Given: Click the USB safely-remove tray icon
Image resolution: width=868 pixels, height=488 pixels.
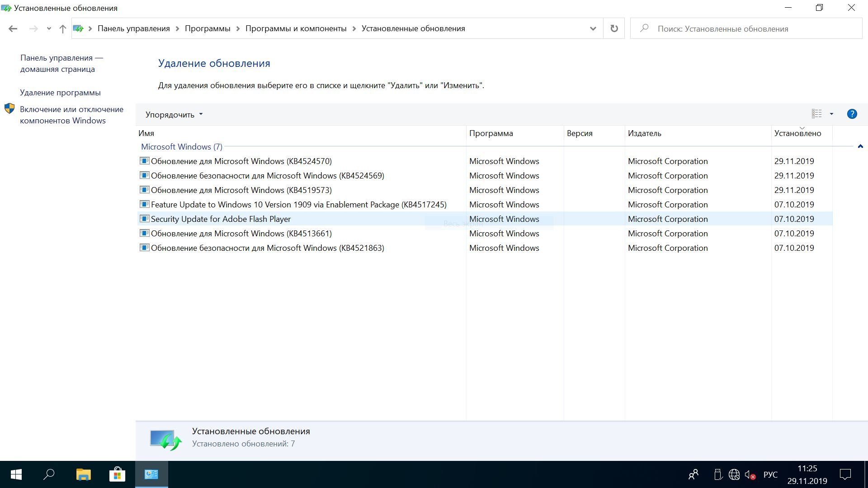Looking at the screenshot, I should click(x=718, y=474).
